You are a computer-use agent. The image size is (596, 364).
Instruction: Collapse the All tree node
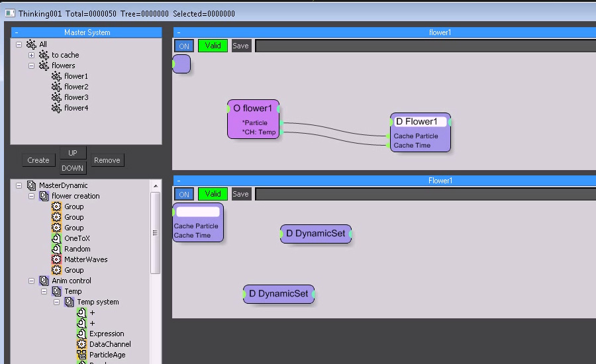coord(19,44)
